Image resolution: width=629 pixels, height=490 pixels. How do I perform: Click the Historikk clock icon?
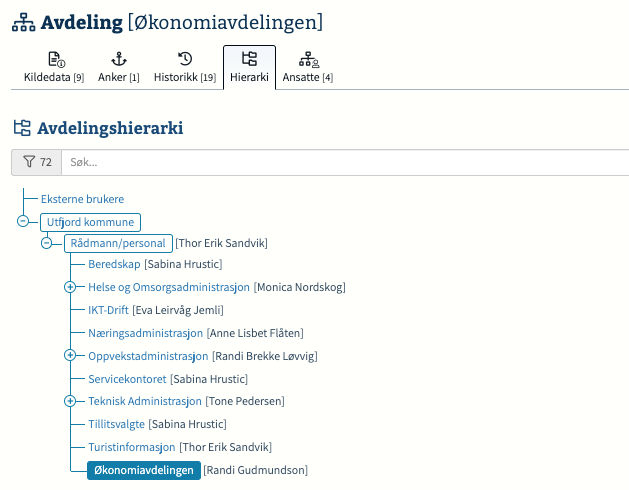[185, 59]
